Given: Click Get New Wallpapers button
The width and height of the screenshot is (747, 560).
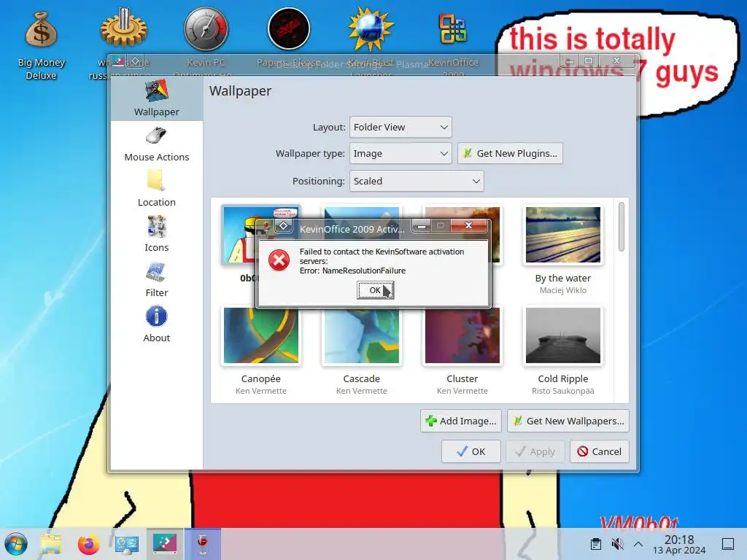Looking at the screenshot, I should coord(568,421).
